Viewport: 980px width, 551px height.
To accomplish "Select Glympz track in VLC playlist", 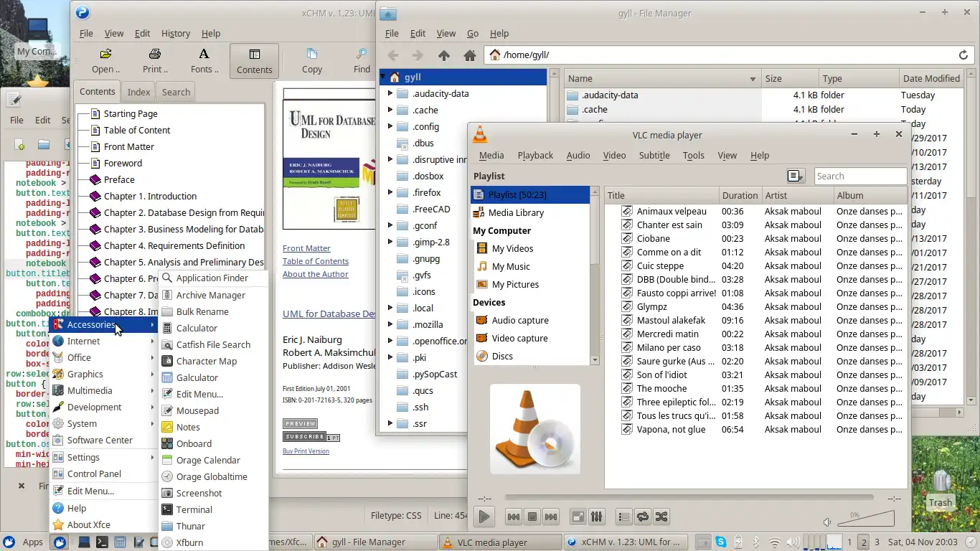I will coord(755,306).
